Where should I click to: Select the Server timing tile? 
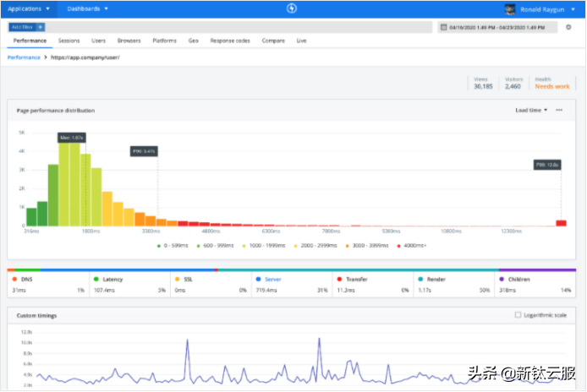click(273, 278)
